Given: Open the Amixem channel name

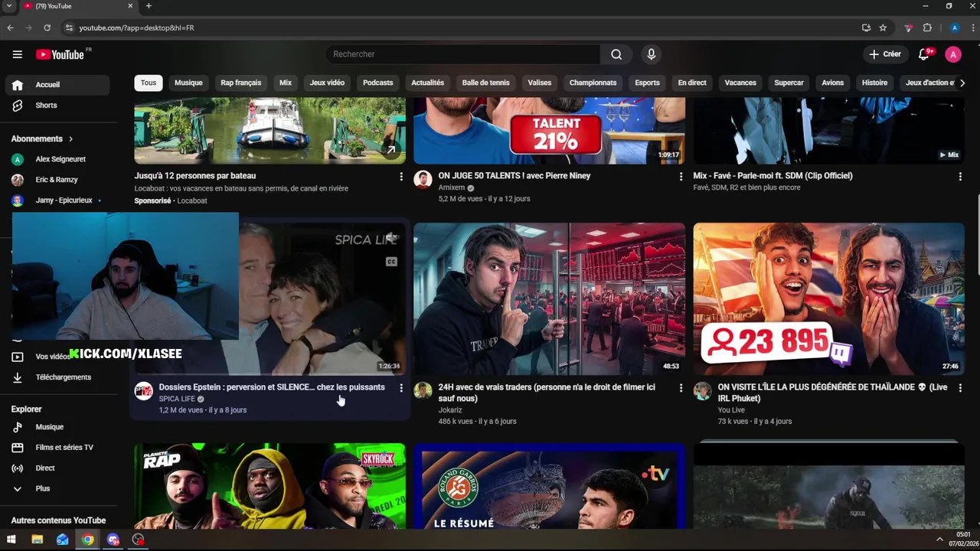Looking at the screenshot, I should (452, 187).
